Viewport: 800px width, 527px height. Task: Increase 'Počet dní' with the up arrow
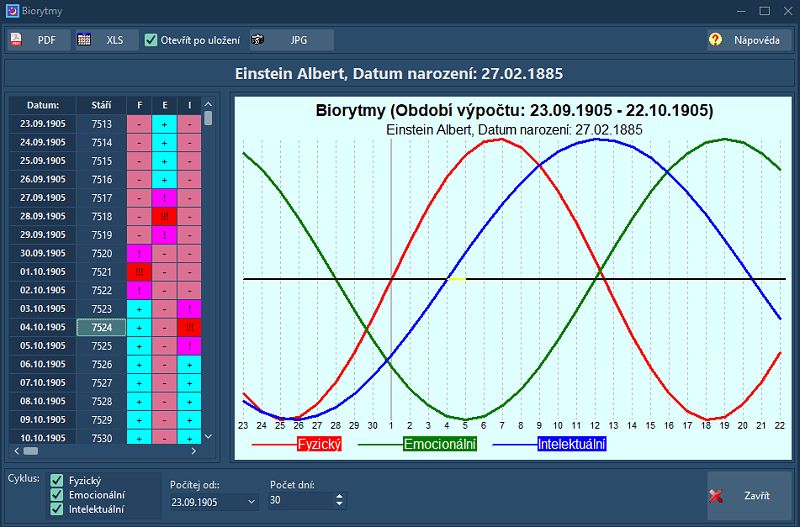coord(339,496)
